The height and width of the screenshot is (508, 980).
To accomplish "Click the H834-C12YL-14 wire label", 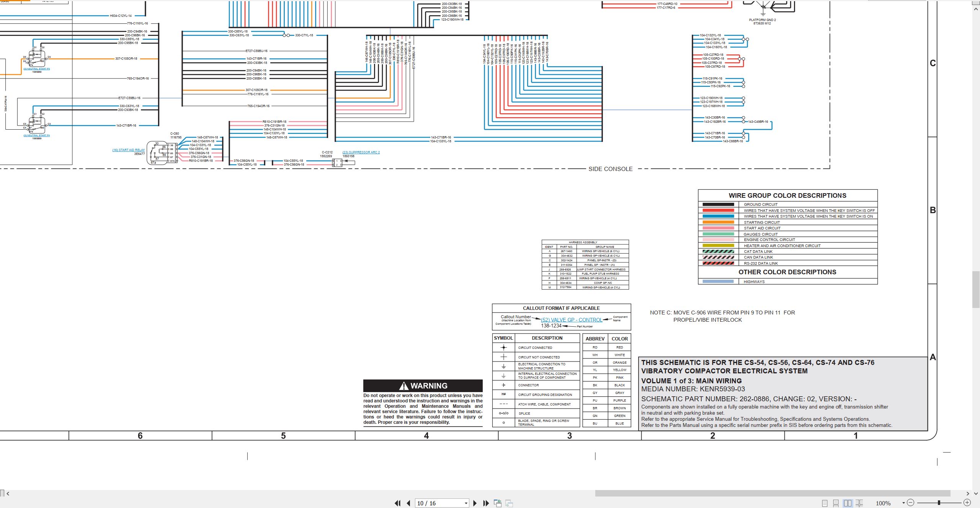I will point(121,16).
